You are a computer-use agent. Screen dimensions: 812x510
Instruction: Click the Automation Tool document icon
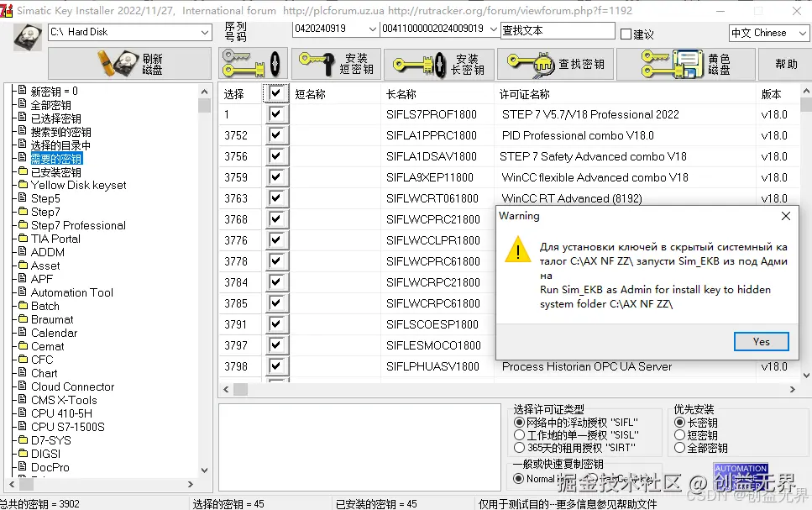click(x=23, y=292)
